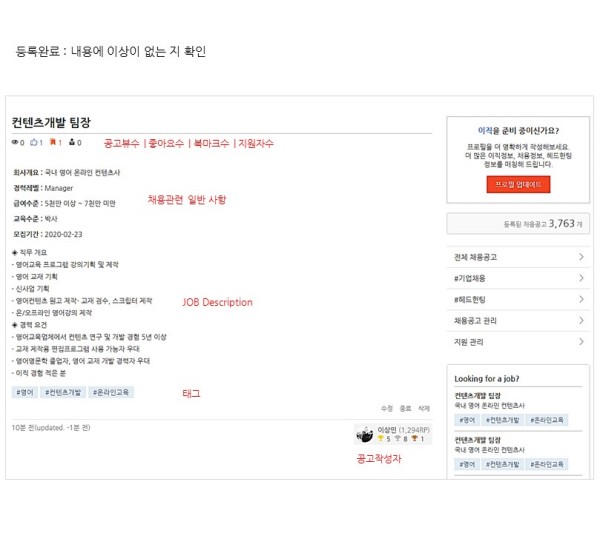Click the applicant count person icon
Screen dimensions: 600x533
(72, 143)
